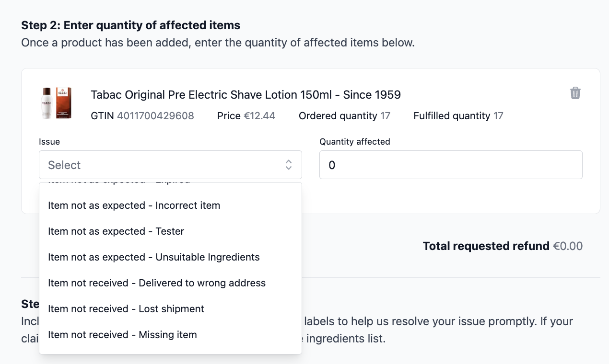The image size is (609, 364).
Task: Choose Item not as expected - Tester
Action: pos(170,231)
